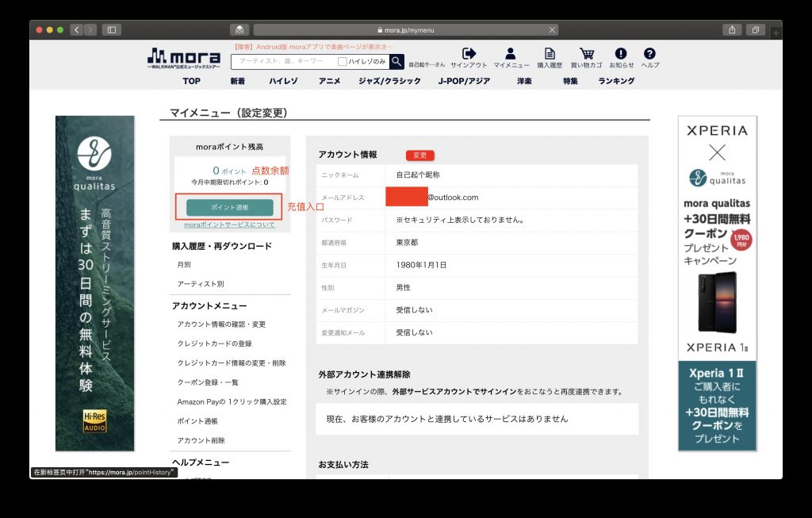
Task: Click the green ポイント通帳 button
Action: (230, 207)
